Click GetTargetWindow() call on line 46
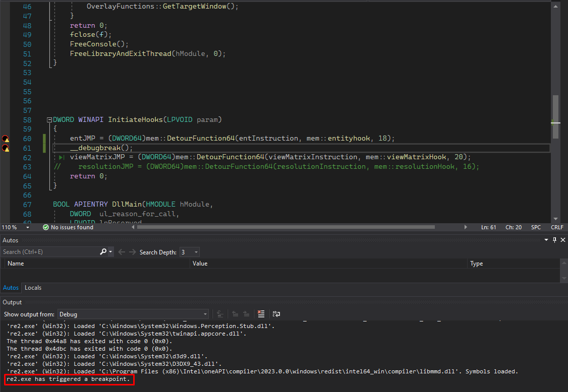Image resolution: width=568 pixels, height=392 pixels. [x=200, y=6]
